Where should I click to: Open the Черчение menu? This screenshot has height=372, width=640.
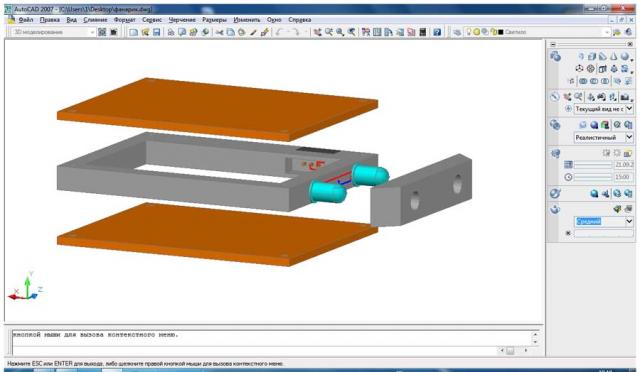[x=182, y=20]
